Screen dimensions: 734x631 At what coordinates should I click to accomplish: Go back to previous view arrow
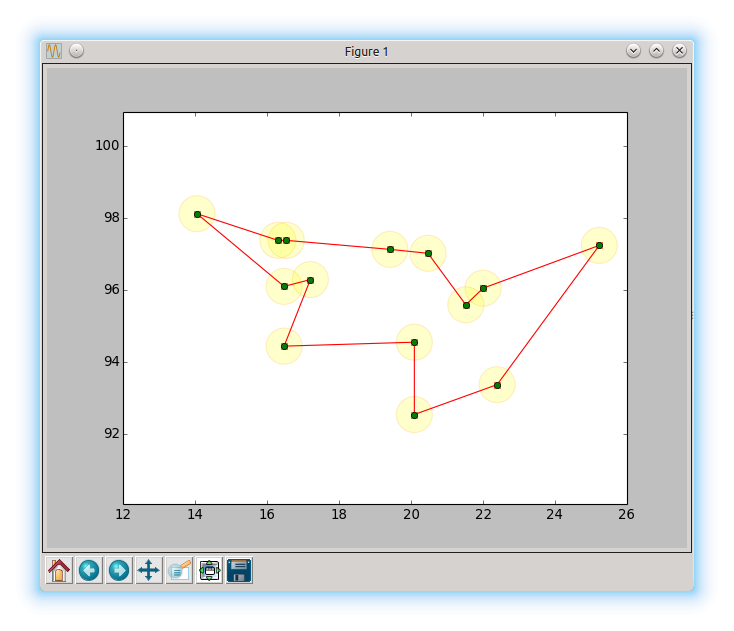click(x=89, y=571)
